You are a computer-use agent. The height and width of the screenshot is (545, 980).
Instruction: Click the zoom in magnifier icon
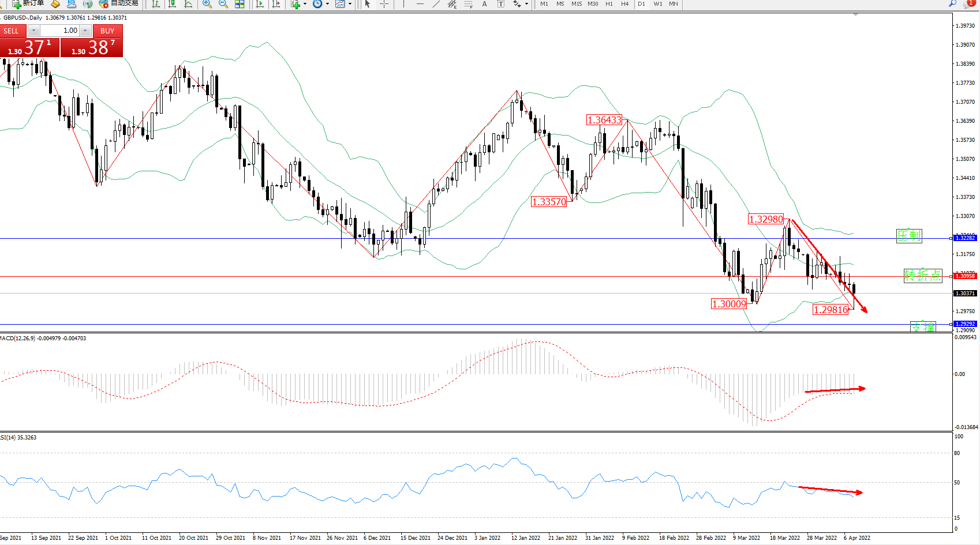coord(207,4)
